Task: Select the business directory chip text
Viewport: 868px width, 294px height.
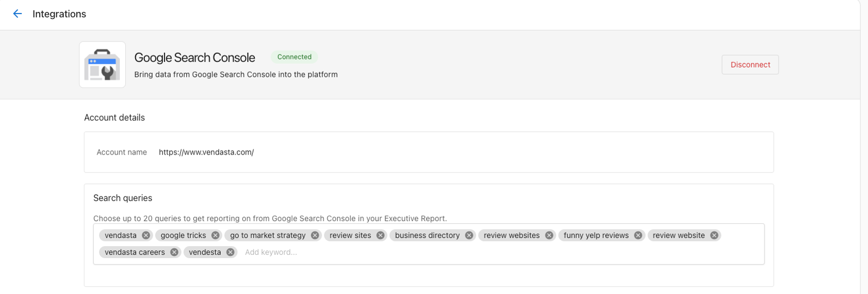Action: [427, 236]
